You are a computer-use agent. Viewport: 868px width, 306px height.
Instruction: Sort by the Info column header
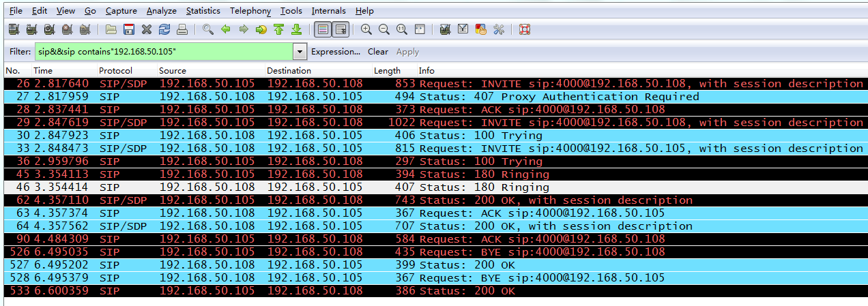[x=641, y=71]
